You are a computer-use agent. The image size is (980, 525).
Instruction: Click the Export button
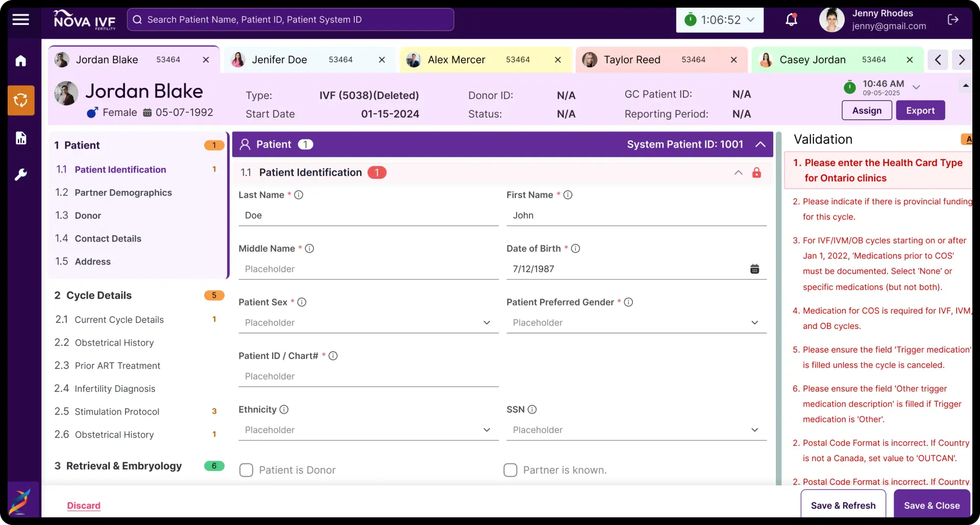click(x=920, y=110)
